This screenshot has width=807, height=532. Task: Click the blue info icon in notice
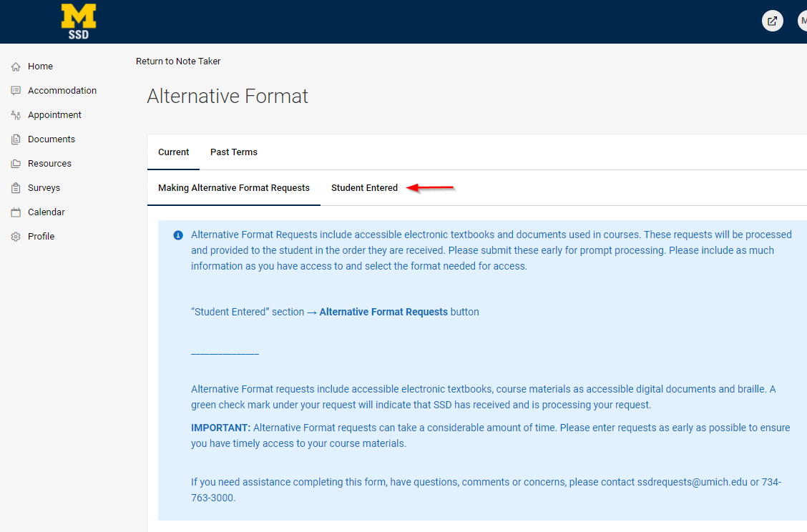(x=178, y=235)
